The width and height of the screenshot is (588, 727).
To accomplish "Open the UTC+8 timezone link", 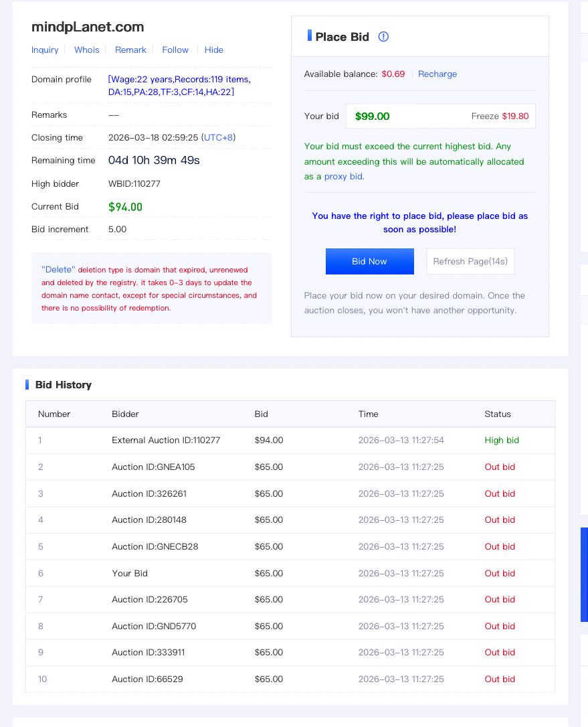I will pos(218,138).
